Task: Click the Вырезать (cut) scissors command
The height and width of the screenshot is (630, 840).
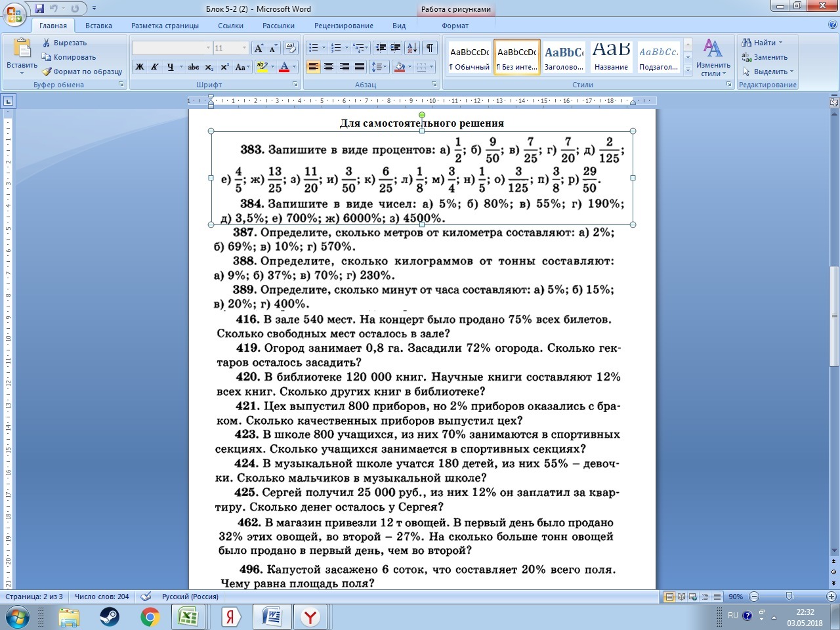Action: tap(64, 43)
